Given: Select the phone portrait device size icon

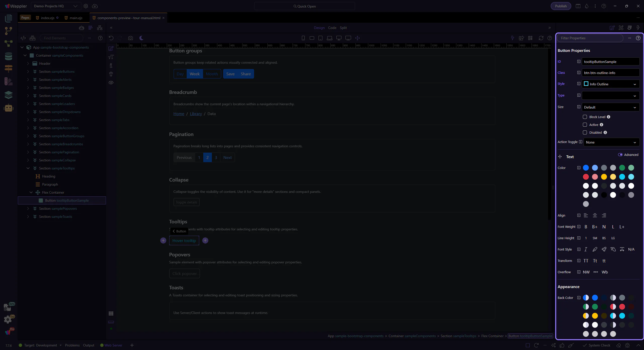Looking at the screenshot, I should (x=303, y=38).
